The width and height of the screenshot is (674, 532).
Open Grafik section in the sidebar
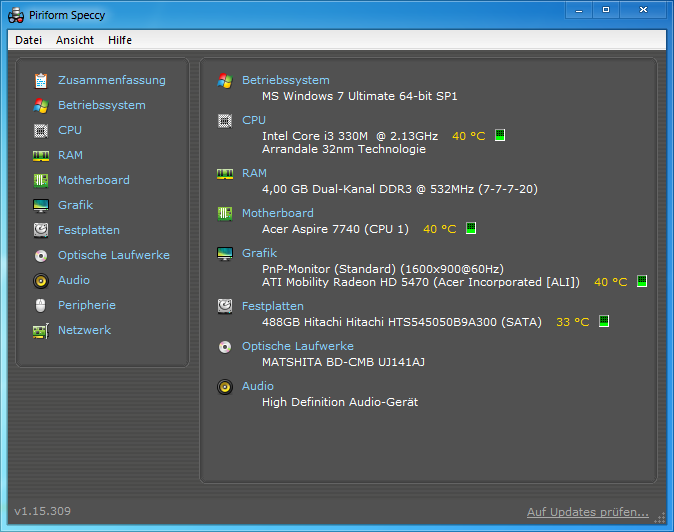(x=75, y=205)
